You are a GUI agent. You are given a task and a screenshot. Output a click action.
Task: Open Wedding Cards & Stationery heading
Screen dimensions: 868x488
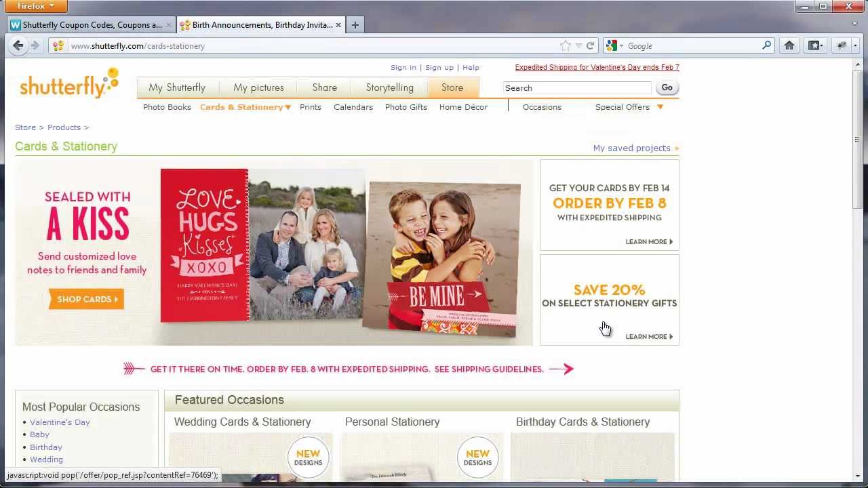[242, 422]
